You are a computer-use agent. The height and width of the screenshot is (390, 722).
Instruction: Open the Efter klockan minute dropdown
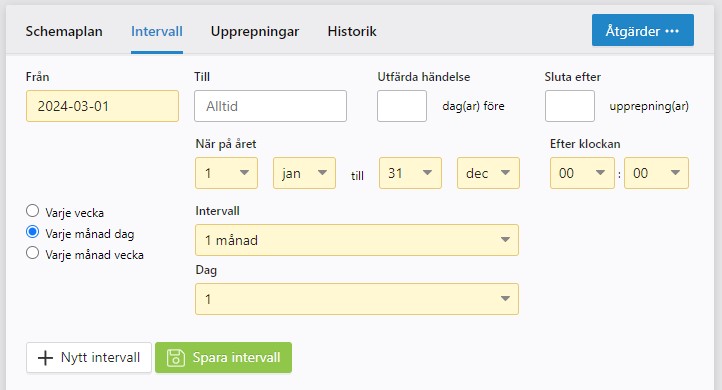click(x=657, y=173)
